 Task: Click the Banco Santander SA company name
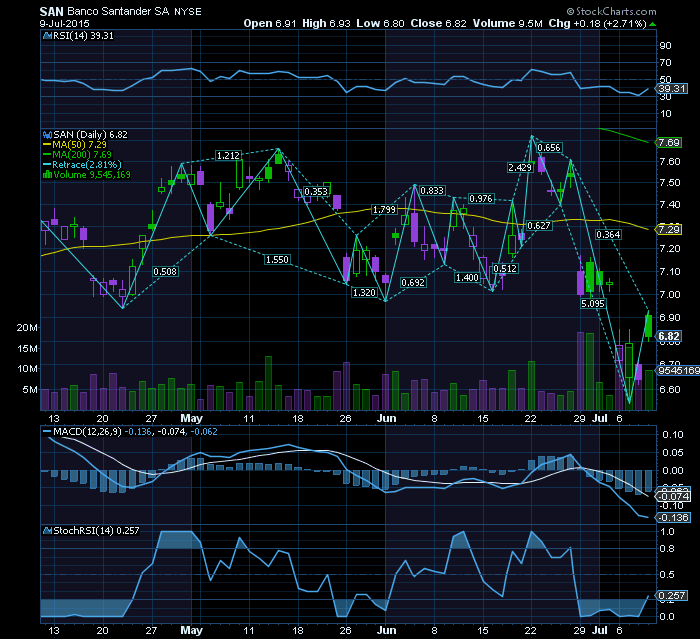tap(118, 12)
